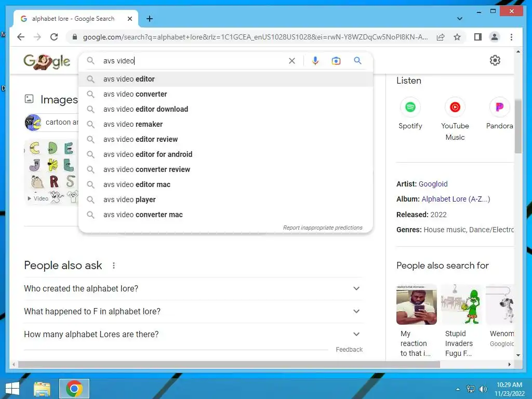Select suggestion avs video converter mac
Screen dimensions: 532x399
225,215
